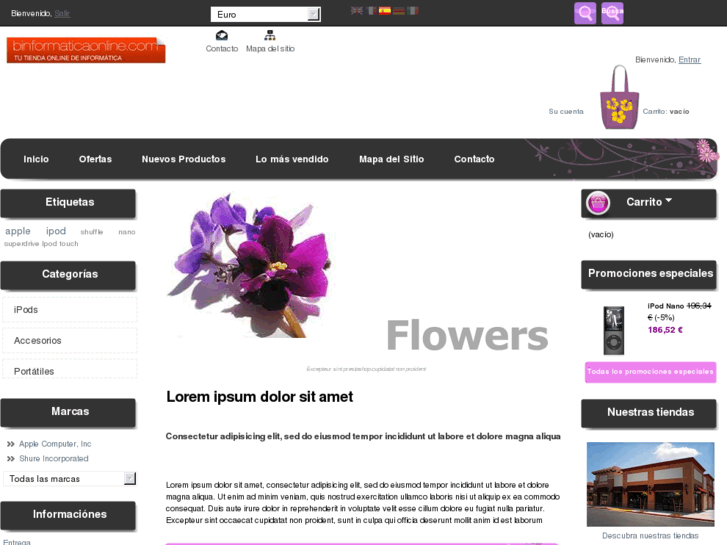Choose the Italian flag language
The height and width of the screenshot is (545, 727).
[413, 11]
